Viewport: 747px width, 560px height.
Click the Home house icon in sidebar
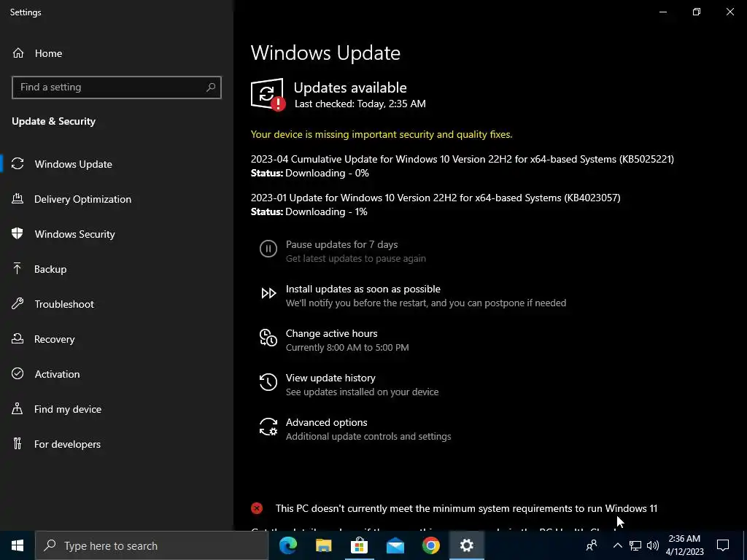tap(18, 53)
